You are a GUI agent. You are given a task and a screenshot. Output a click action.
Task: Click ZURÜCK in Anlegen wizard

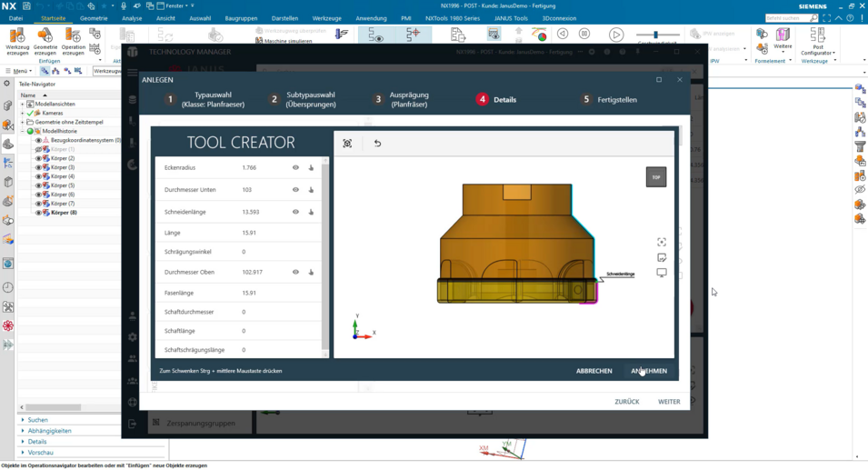click(626, 402)
